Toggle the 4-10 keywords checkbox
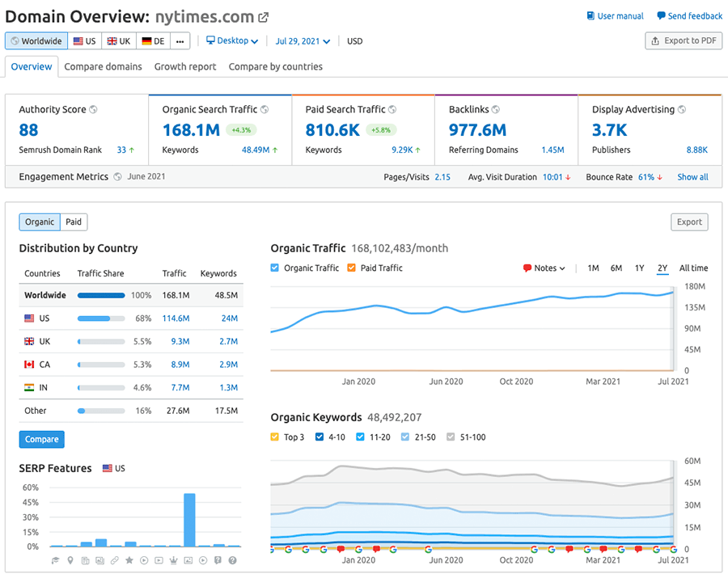Screen dimensions: 728x578 point(320,437)
